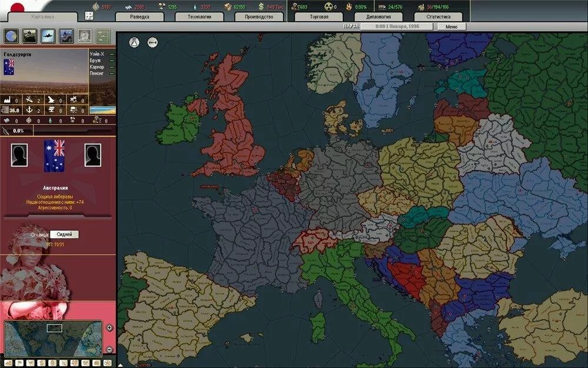Click the radiation nuclear icon in the top bar

pyautogui.click(x=329, y=6)
